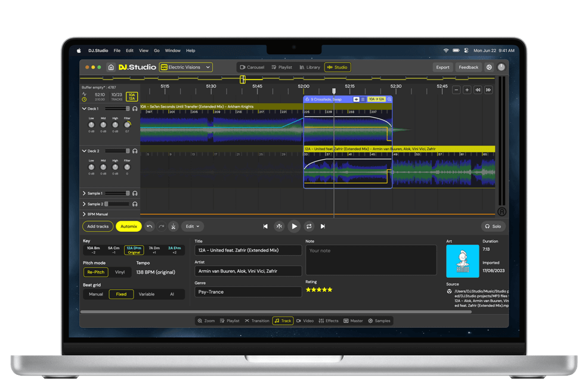Select Vinyl pitch mode
The width and height of the screenshot is (588, 382).
point(120,272)
